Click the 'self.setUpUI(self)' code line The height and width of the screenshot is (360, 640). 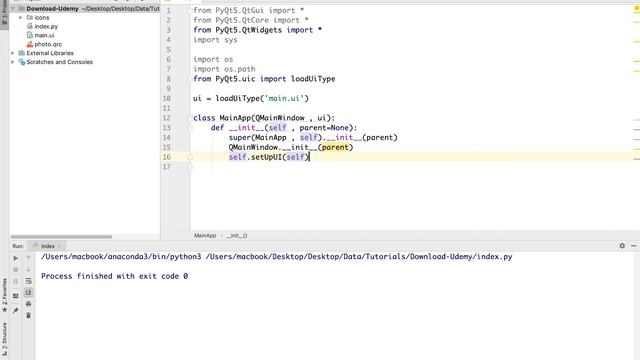point(269,157)
